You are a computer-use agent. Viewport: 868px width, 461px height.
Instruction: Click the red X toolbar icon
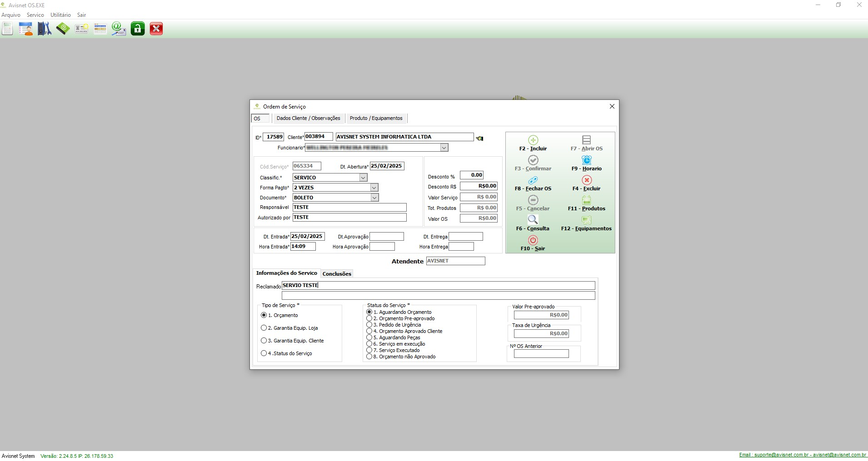[156, 29]
